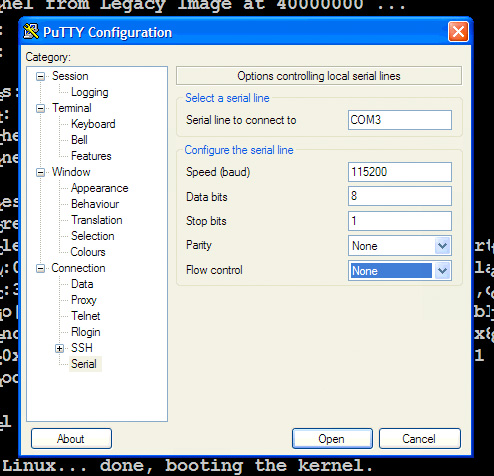
Task: Open the Flow control dropdown
Action: coord(443,271)
